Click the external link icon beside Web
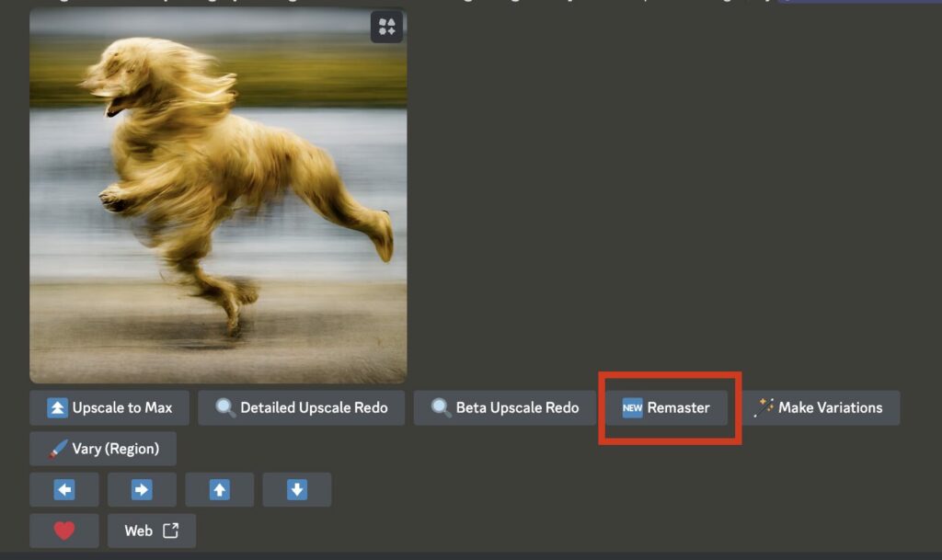 [x=171, y=531]
